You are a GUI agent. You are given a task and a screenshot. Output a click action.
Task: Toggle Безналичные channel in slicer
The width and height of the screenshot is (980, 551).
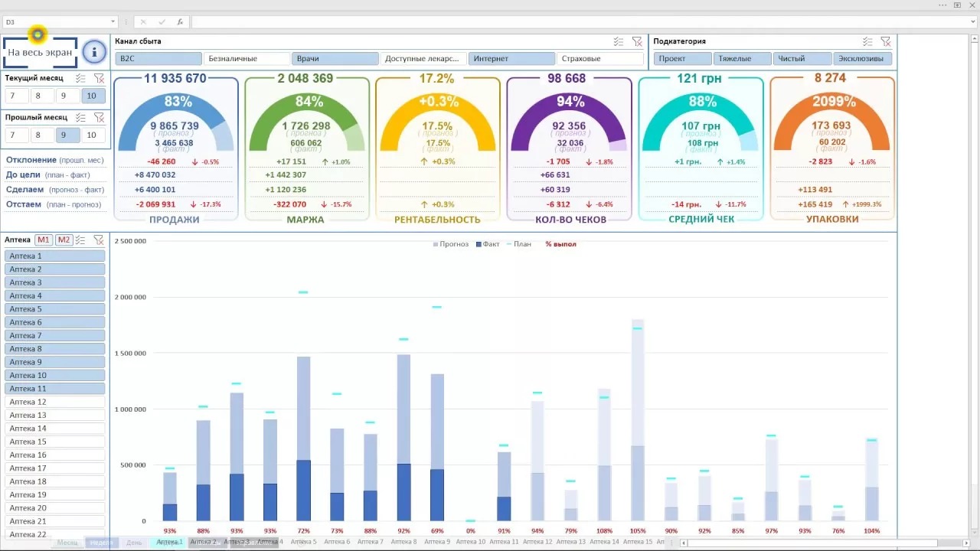click(x=247, y=58)
